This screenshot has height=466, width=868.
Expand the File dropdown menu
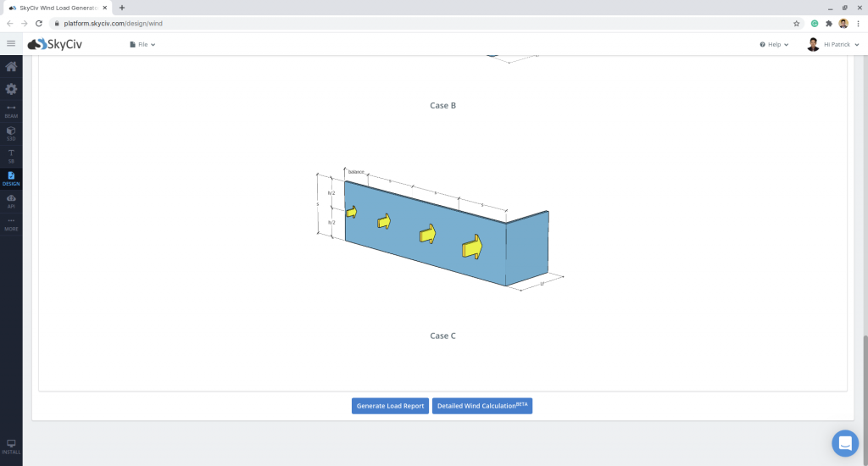tap(142, 44)
